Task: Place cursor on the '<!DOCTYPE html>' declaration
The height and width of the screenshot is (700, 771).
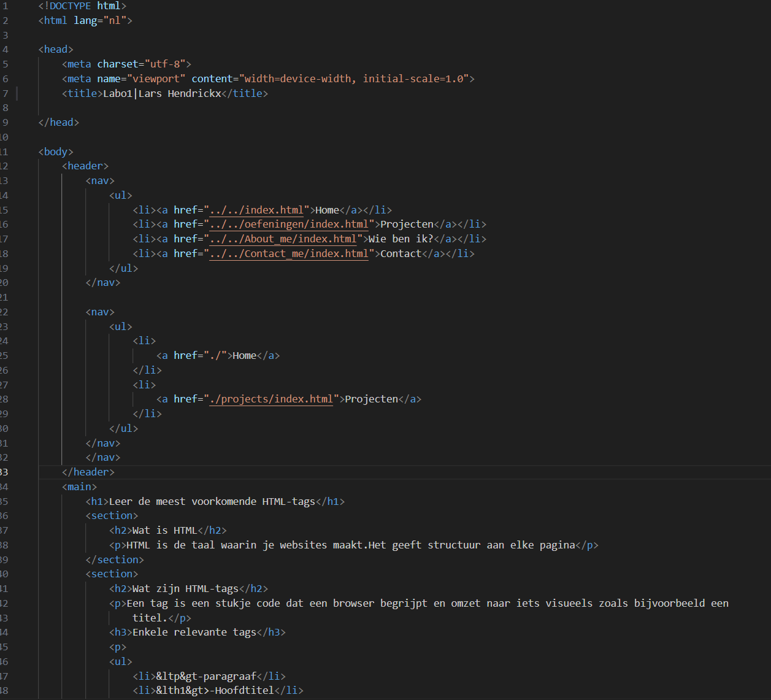Action: coord(82,6)
